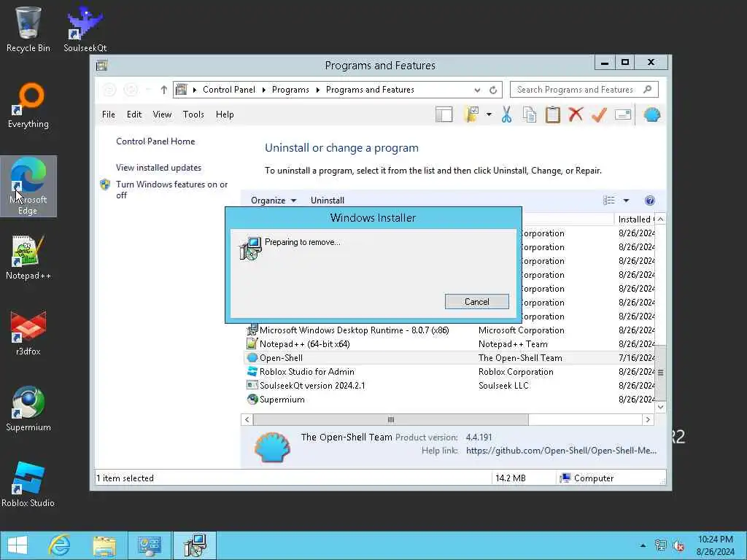Click the blue Help question mark icon
This screenshot has height=560, width=747.
[649, 201]
